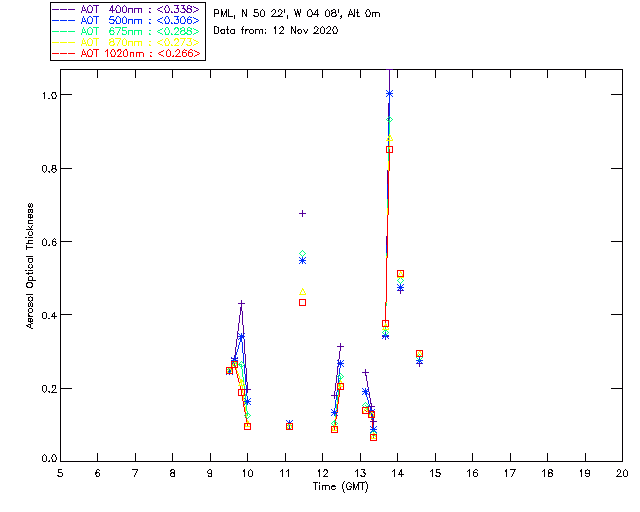640x512 pixels.
Task: Click the 'AOT 1020nm : <0.266>' legend entry
Action: pyautogui.click(x=127, y=53)
